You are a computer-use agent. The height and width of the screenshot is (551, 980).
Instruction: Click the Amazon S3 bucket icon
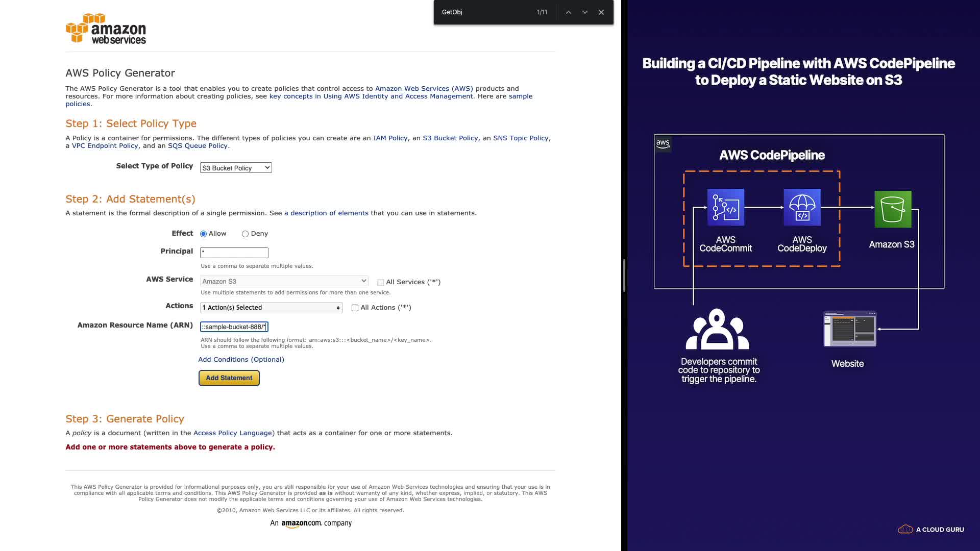(x=892, y=209)
